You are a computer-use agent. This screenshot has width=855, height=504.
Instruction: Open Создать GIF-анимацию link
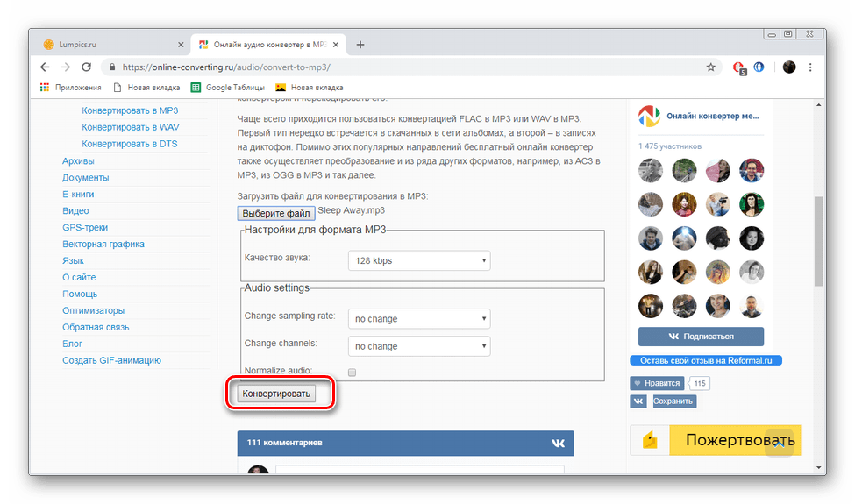[x=111, y=360]
